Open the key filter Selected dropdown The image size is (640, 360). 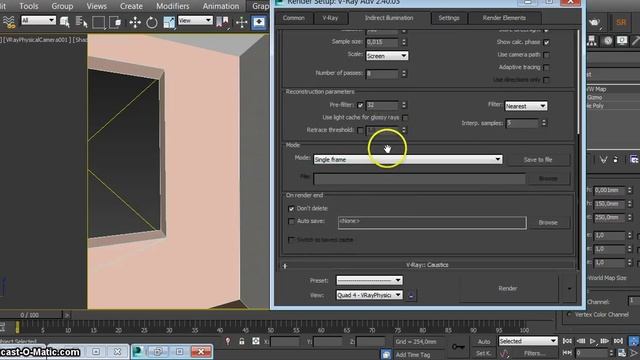coord(528,341)
